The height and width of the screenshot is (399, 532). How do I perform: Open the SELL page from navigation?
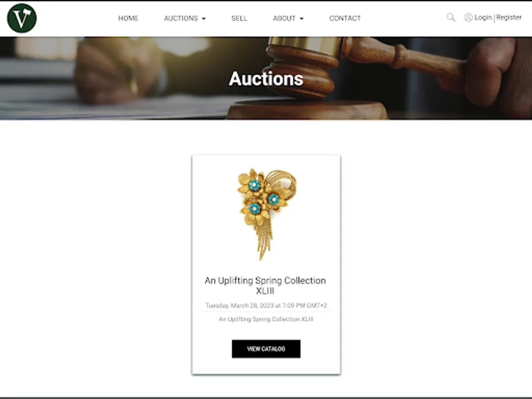[239, 18]
